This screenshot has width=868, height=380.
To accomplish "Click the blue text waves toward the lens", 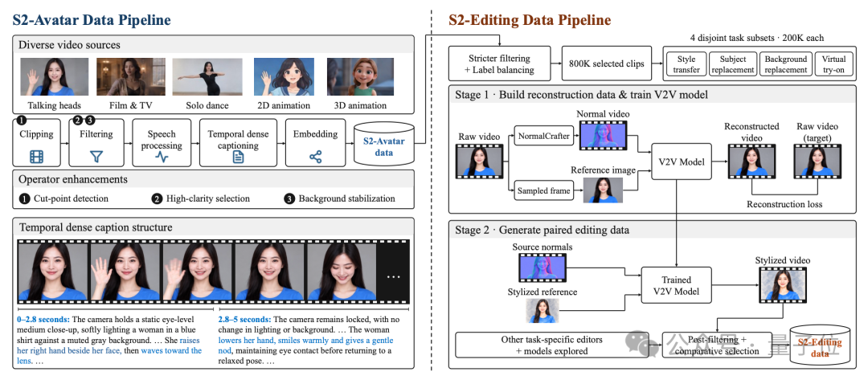I will pos(111,356).
